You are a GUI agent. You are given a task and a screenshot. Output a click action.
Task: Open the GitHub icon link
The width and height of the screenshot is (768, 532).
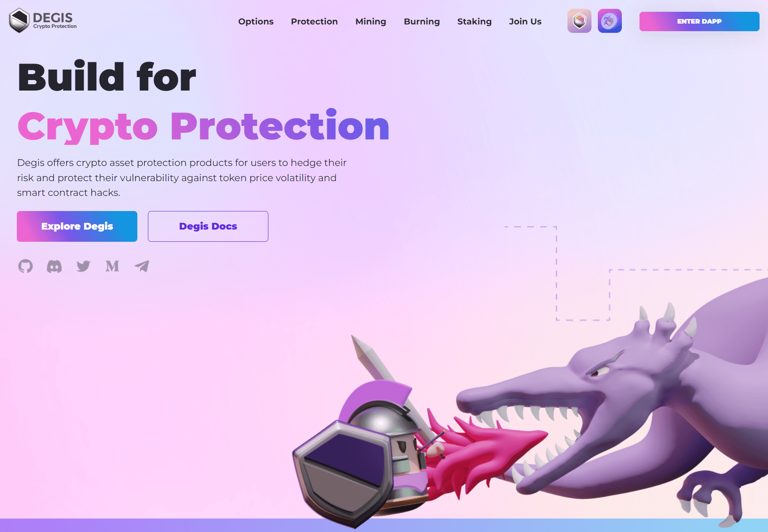click(x=25, y=266)
